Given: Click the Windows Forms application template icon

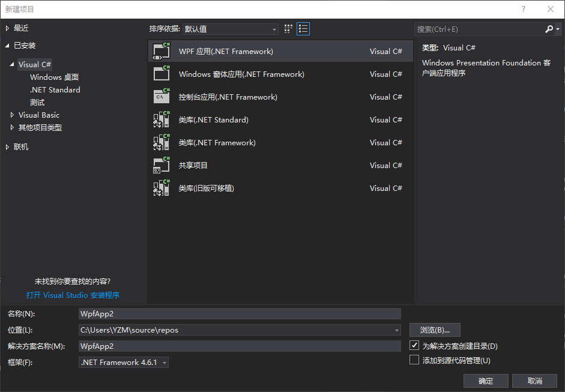Looking at the screenshot, I should point(162,74).
